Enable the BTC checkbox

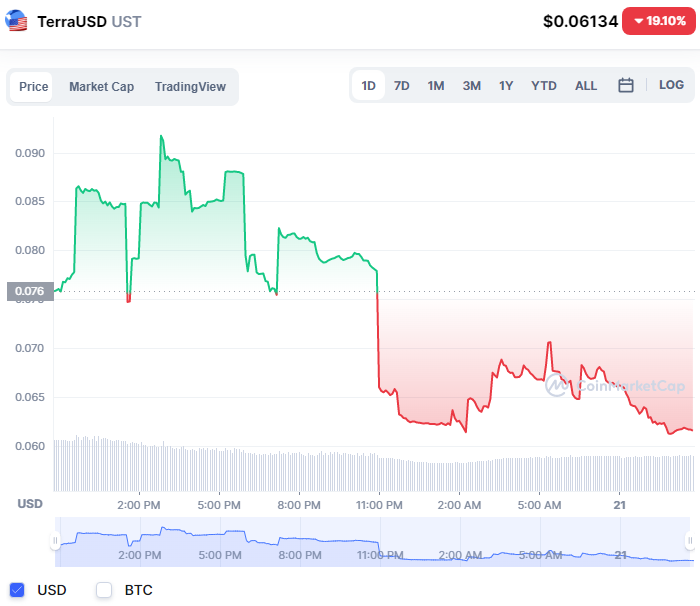[x=104, y=590]
